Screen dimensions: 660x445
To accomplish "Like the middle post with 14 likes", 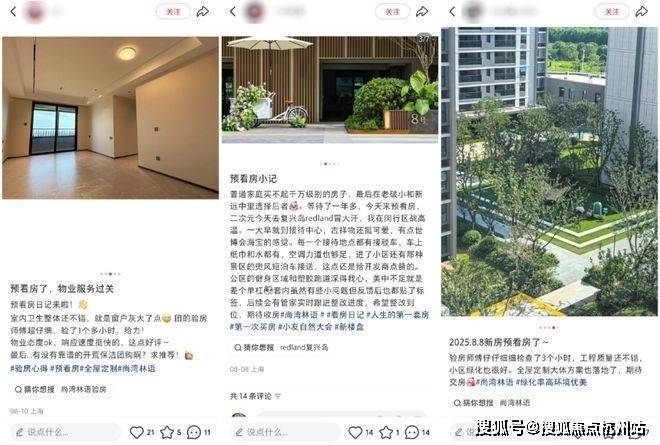I will click(355, 432).
